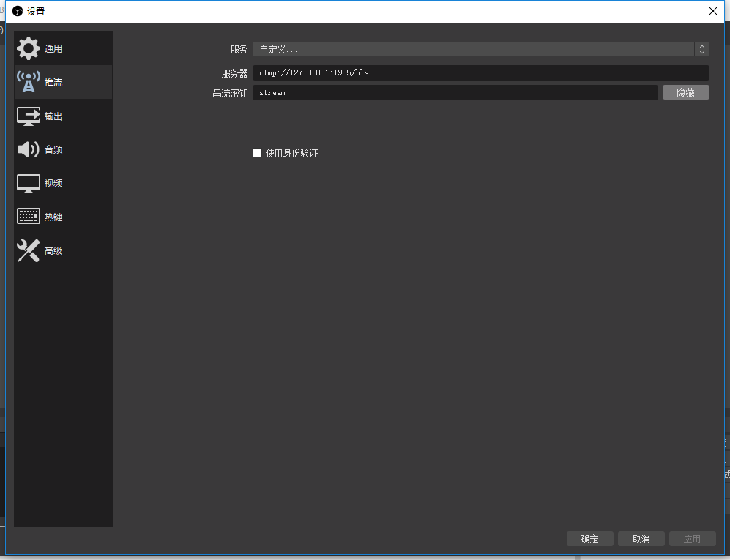This screenshot has height=560, width=730.
Task: Open the 音频 audio speaker icon
Action: click(29, 149)
